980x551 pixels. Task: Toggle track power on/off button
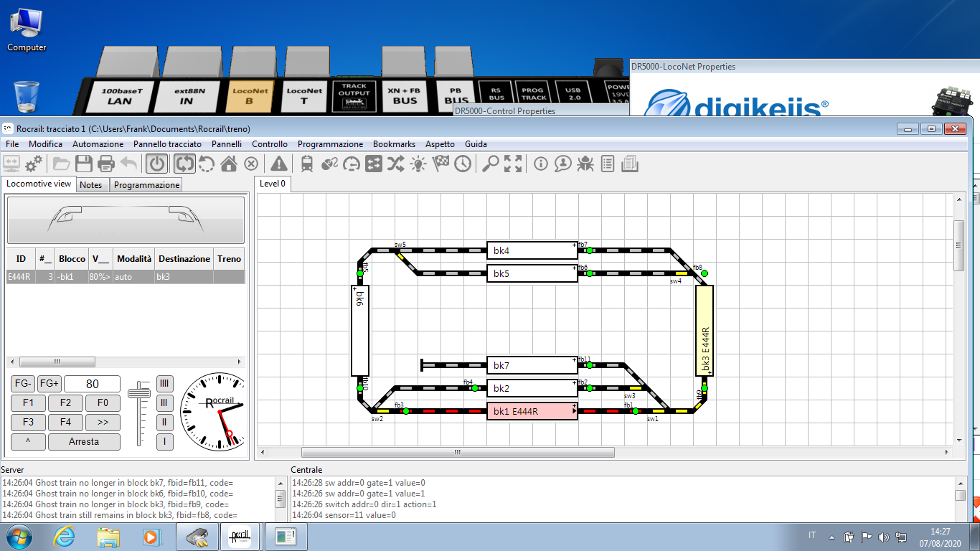(157, 164)
